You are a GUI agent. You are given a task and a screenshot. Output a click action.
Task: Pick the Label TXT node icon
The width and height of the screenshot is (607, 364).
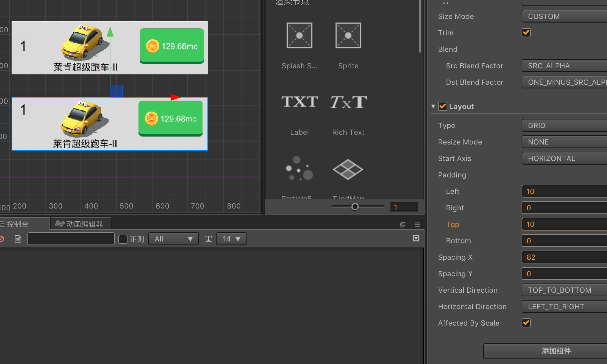(x=299, y=102)
